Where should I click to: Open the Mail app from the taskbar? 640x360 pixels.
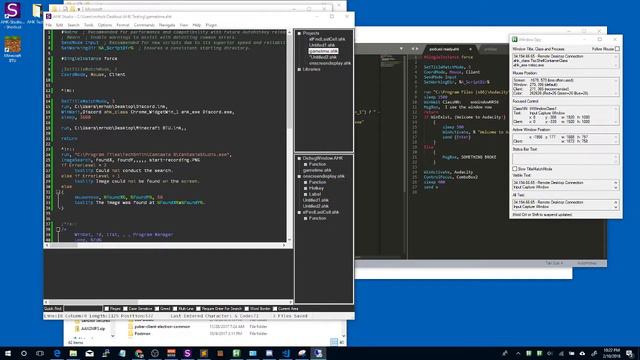(89, 353)
